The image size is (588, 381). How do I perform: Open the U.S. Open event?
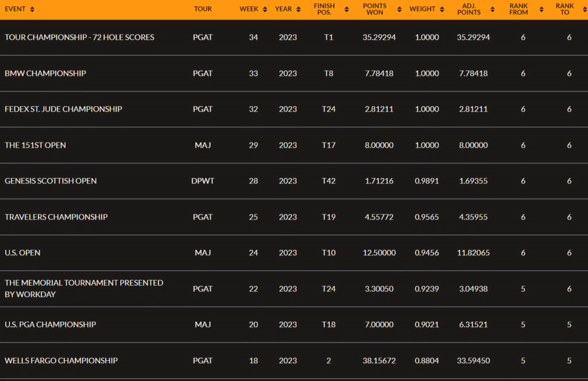22,253
